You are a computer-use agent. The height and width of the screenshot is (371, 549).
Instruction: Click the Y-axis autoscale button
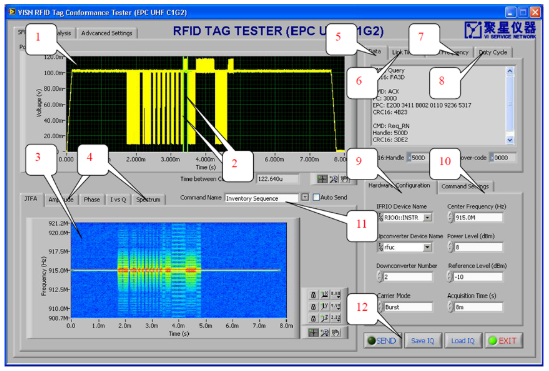click(325, 306)
